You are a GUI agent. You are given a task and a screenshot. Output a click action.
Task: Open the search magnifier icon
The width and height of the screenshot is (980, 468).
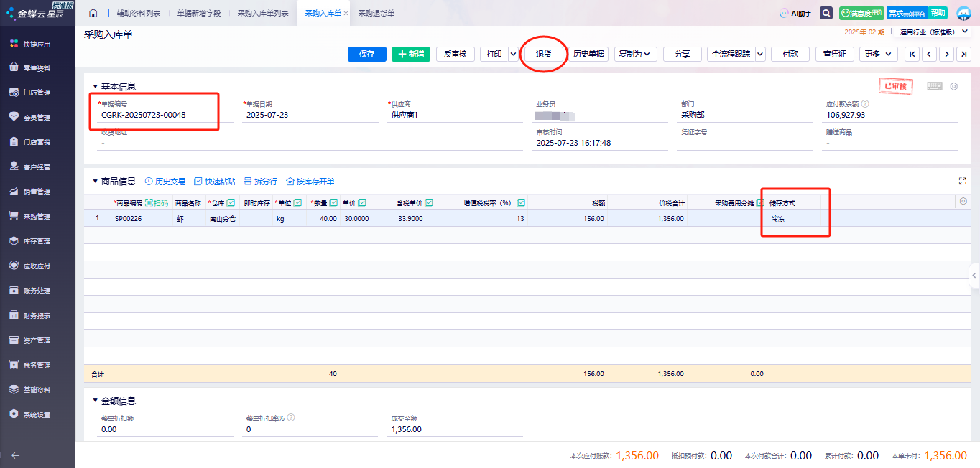click(x=826, y=13)
